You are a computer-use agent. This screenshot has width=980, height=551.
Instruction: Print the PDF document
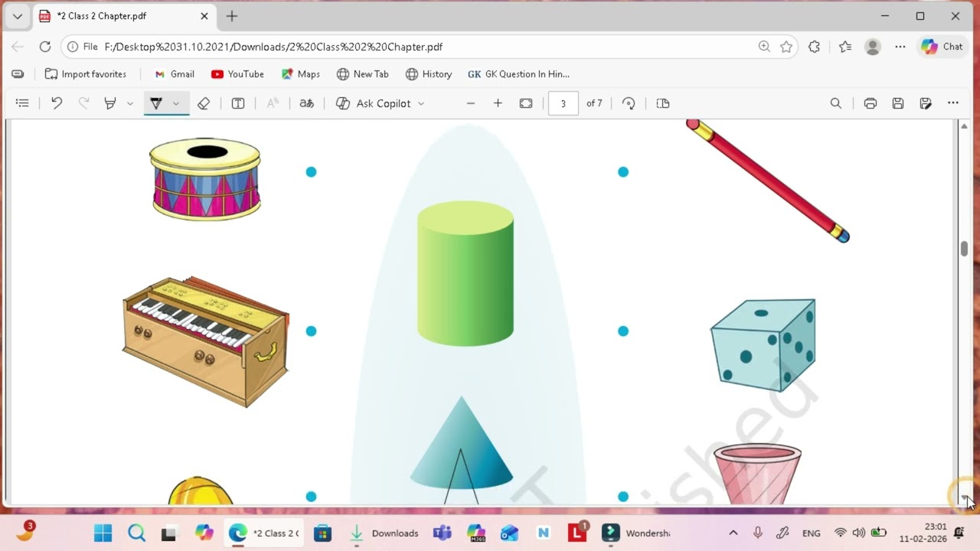pyautogui.click(x=871, y=103)
